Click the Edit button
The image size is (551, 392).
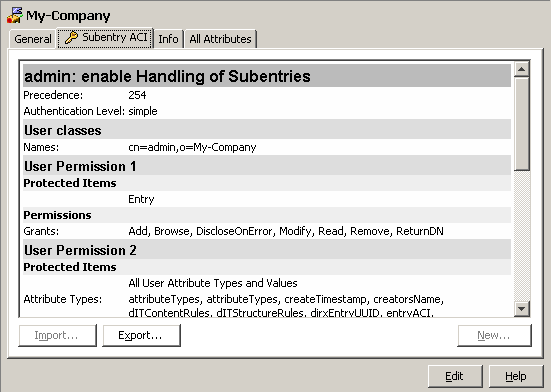coord(455,376)
